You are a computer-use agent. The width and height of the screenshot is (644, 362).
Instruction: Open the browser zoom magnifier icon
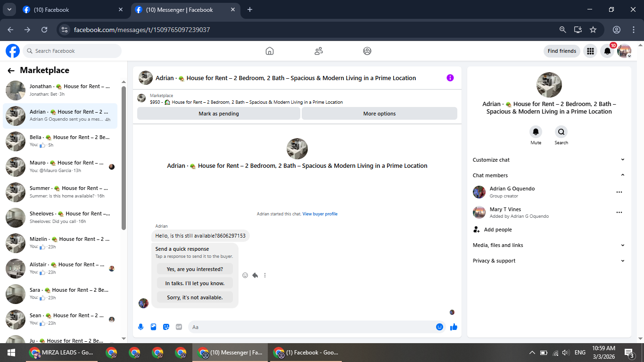(562, 29)
